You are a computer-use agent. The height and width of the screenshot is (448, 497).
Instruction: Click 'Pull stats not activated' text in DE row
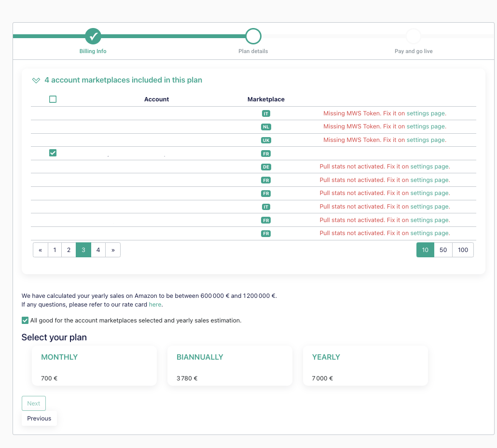coord(352,167)
